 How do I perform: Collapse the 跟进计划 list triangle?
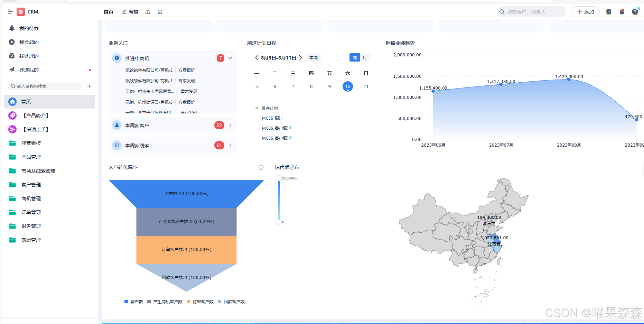tap(257, 108)
